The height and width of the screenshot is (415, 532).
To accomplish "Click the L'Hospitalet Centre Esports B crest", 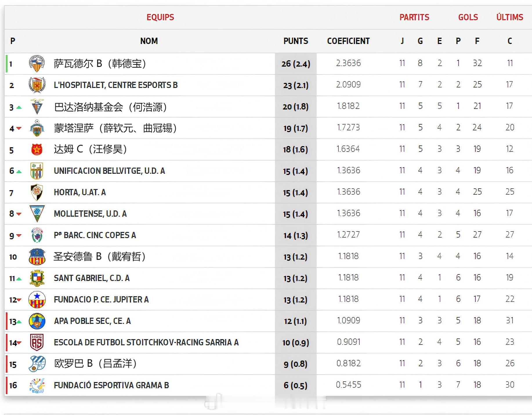I will click(37, 85).
